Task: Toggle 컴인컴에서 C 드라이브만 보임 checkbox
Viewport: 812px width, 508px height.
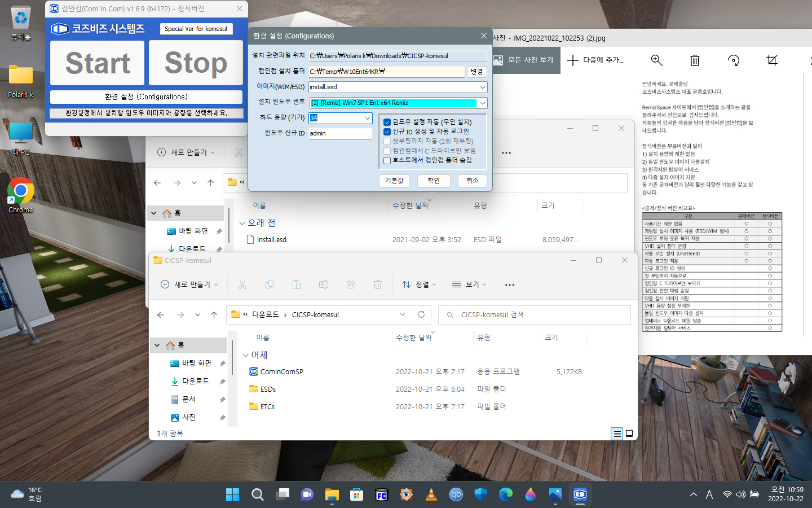Action: click(x=387, y=151)
